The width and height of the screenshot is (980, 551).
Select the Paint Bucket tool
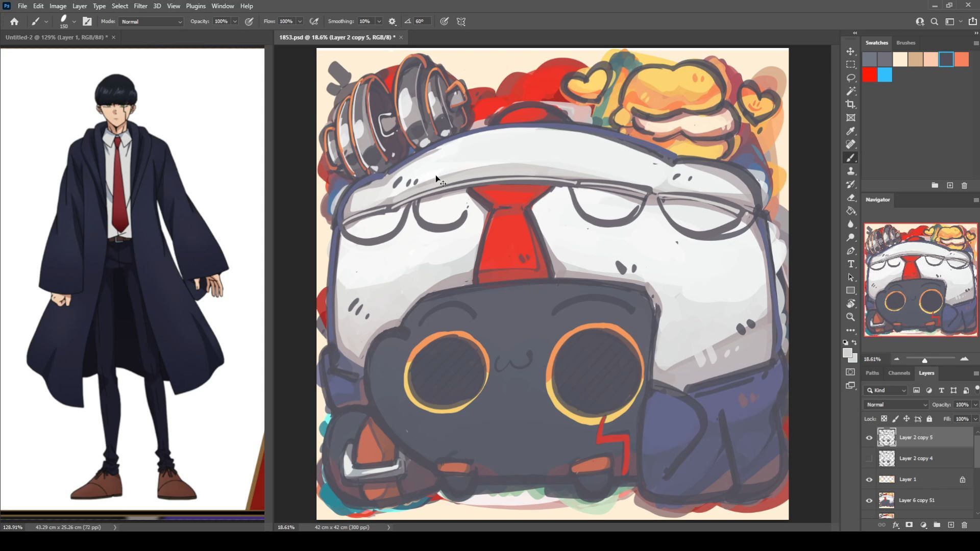coord(850,211)
